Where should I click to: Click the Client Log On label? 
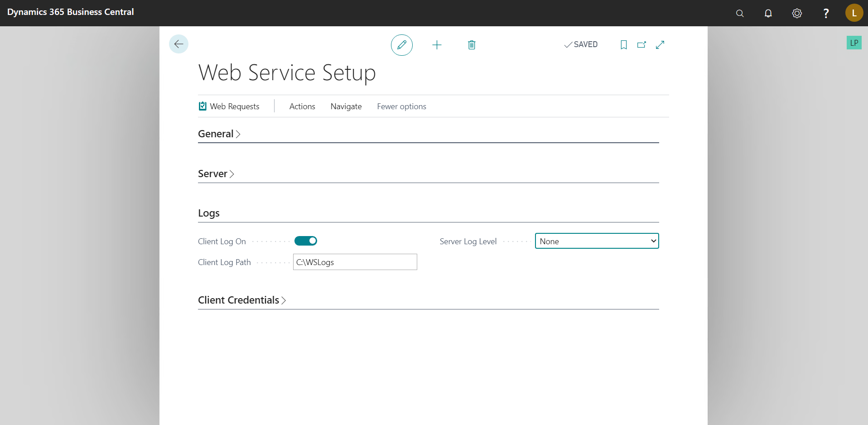point(222,241)
